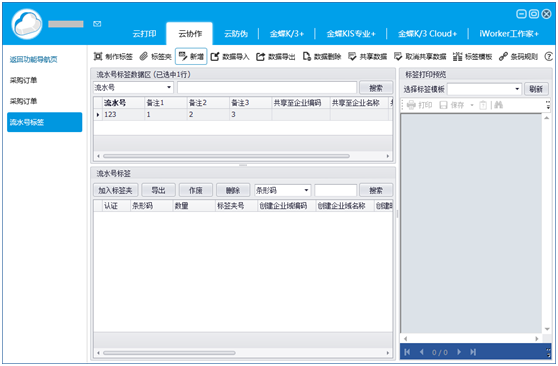Open the 金蝶KIS专业+ tab
This screenshot has width=558, height=366.
click(351, 34)
